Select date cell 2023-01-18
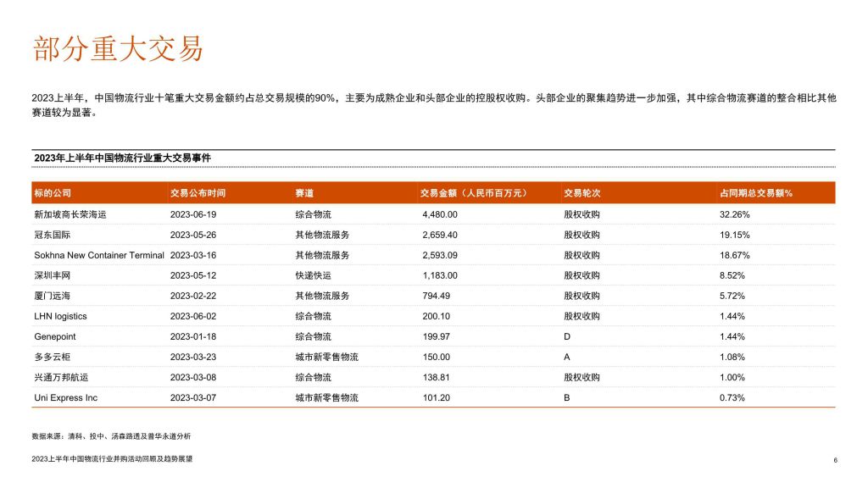868x488 pixels. point(193,336)
